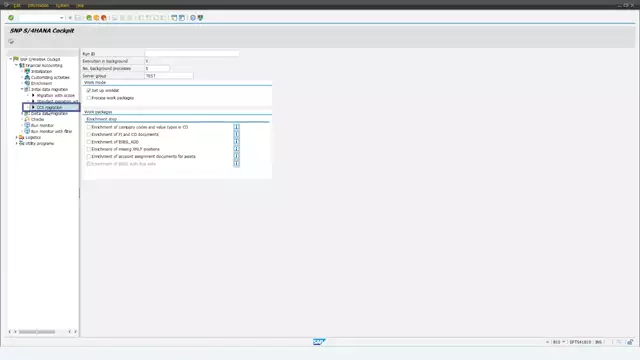The image size is (640, 360).
Task: Click the Print toolbar icon
Action: 115,18
